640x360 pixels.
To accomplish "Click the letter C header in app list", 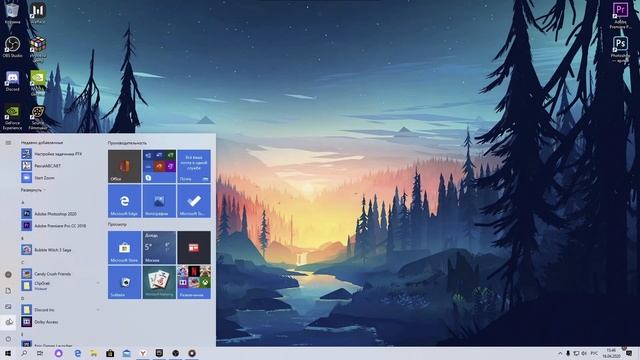I will click(23, 262).
